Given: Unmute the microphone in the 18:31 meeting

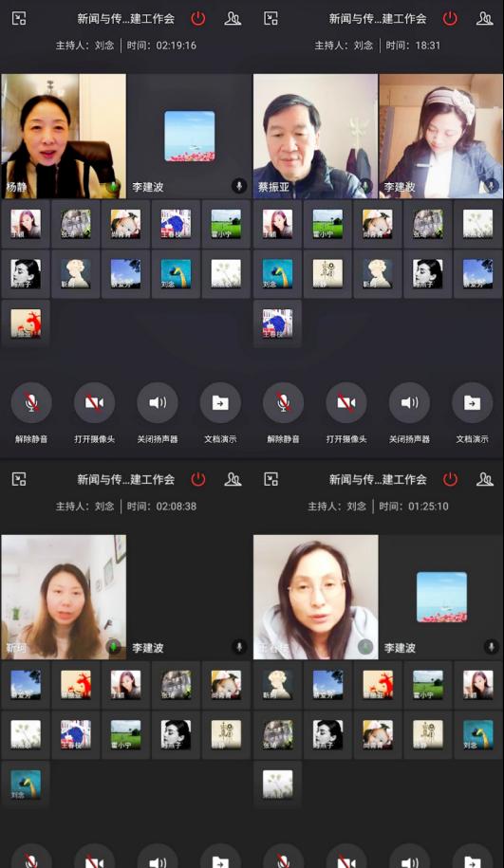Looking at the screenshot, I should pyautogui.click(x=283, y=402).
